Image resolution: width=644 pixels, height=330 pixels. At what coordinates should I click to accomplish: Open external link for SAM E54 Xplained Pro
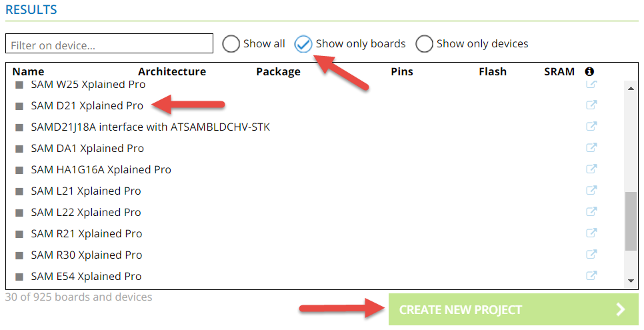[591, 275]
